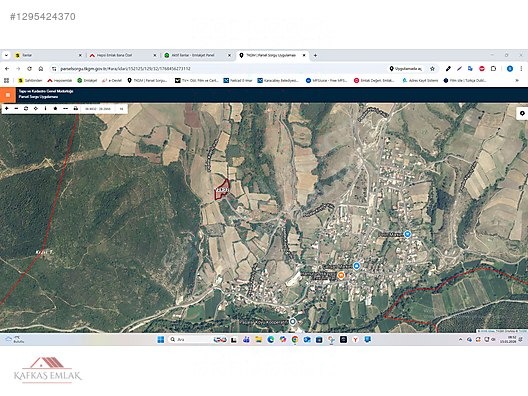This screenshot has height=396, width=528.
Task: Switch to Hepsi Emlak tab
Action: pos(123,55)
